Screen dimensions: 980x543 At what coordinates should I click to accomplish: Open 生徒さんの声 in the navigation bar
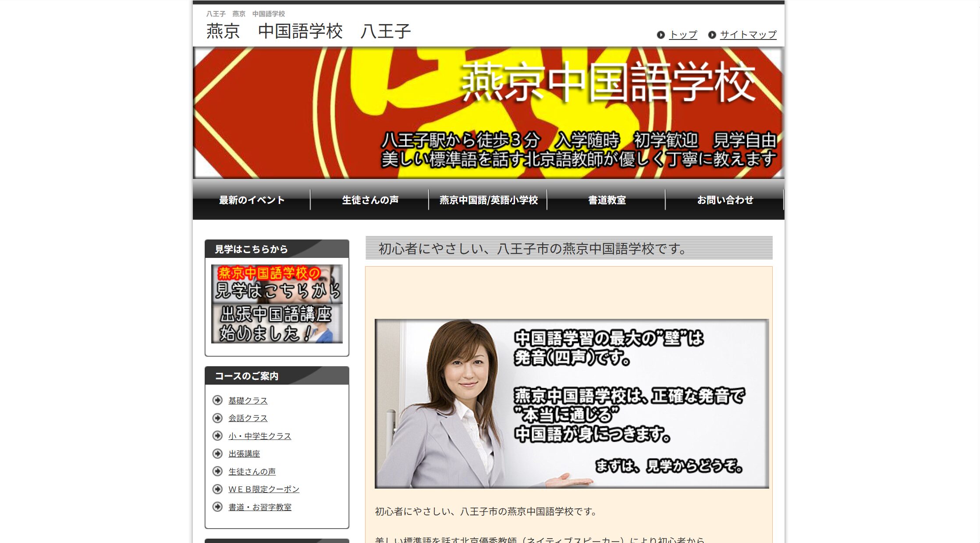coord(370,200)
